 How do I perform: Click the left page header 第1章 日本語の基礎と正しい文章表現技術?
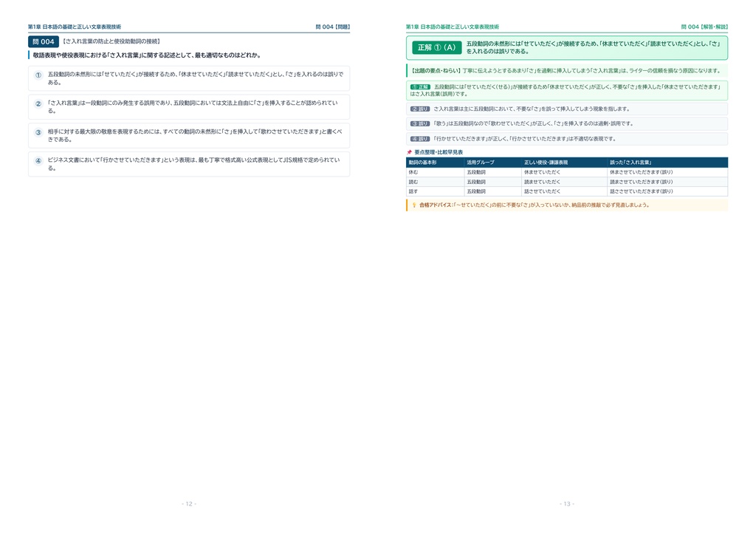pyautogui.click(x=75, y=27)
